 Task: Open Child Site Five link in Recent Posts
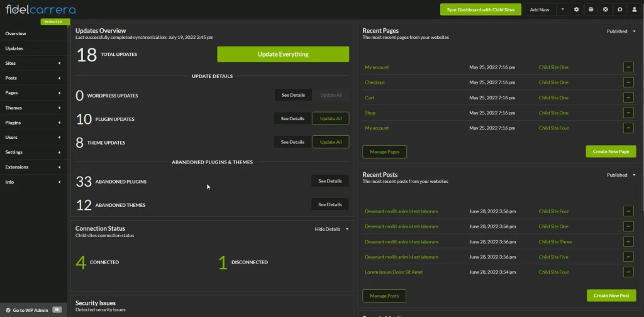coord(553,257)
